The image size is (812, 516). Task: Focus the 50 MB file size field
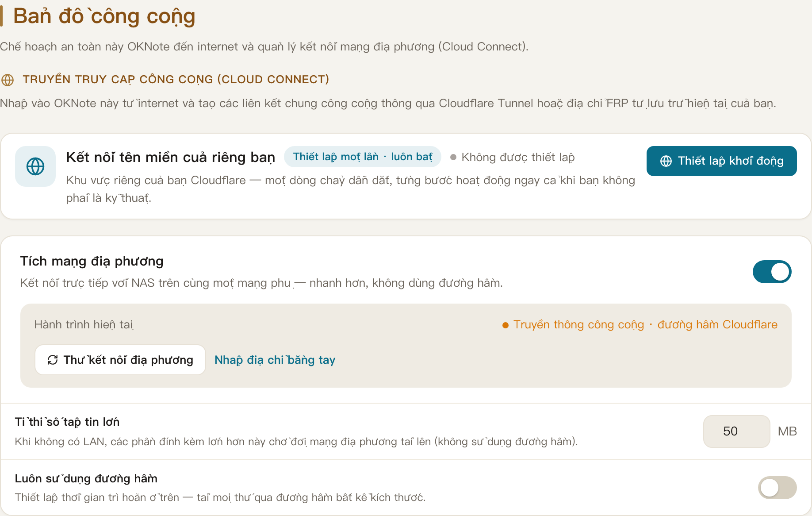click(736, 431)
